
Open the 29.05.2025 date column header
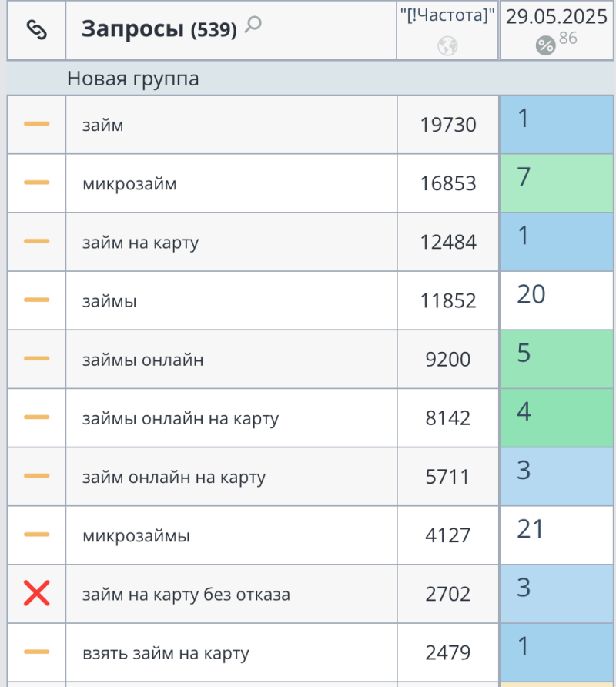click(556, 18)
